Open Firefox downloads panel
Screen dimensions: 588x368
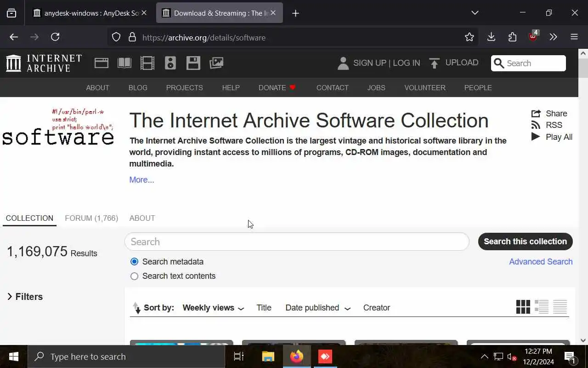491,37
